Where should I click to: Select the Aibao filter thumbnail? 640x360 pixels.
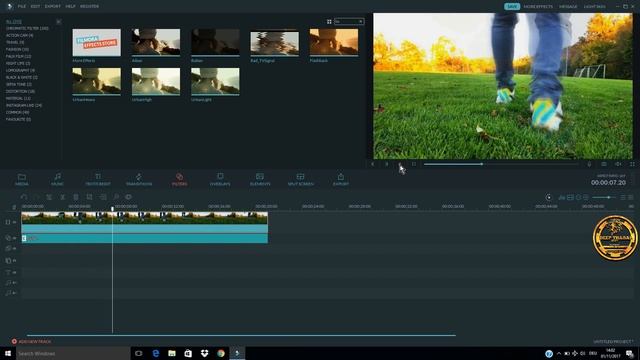(x=156, y=42)
